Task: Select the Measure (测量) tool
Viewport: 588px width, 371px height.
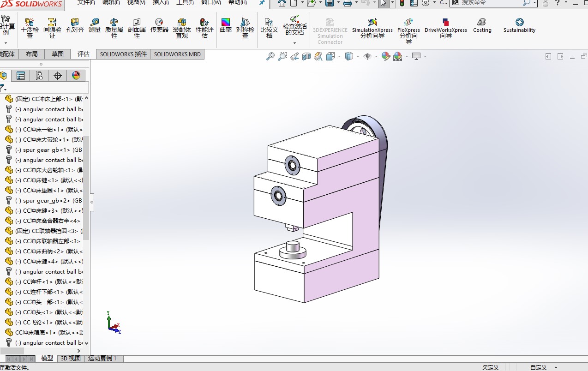Action: point(95,26)
